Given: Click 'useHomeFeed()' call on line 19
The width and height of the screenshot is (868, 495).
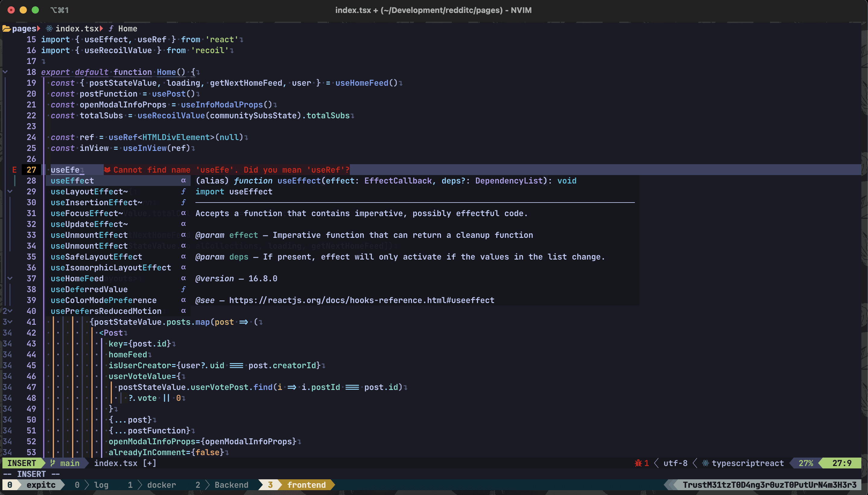Looking at the screenshot, I should 366,83.
